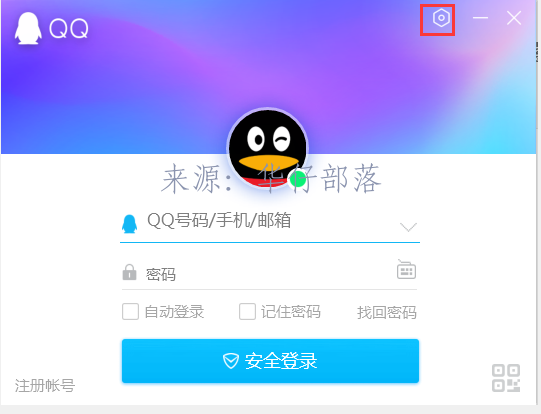The height and width of the screenshot is (414, 541).
Task: Click the QQ penguin logo at top-left
Action: [28, 29]
